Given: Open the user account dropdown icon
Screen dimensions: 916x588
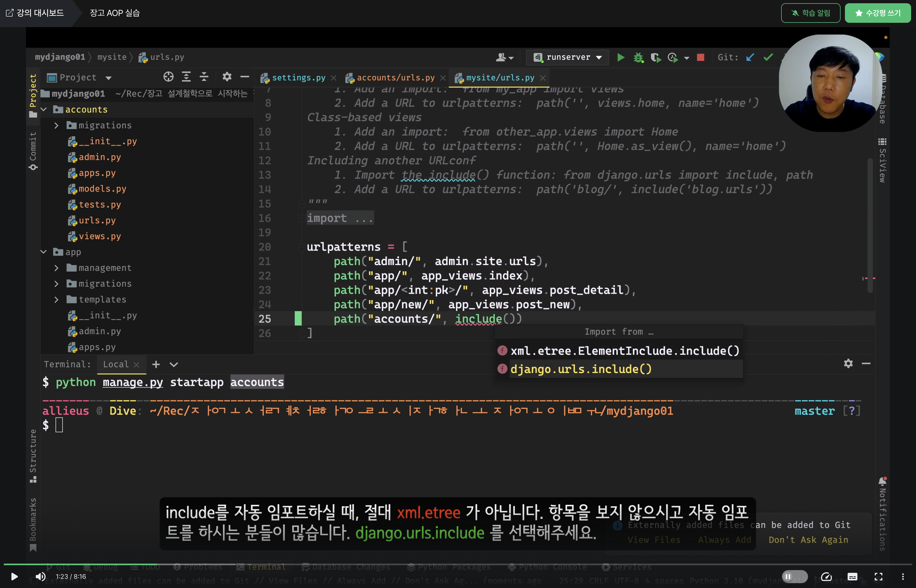Looking at the screenshot, I should pyautogui.click(x=505, y=57).
